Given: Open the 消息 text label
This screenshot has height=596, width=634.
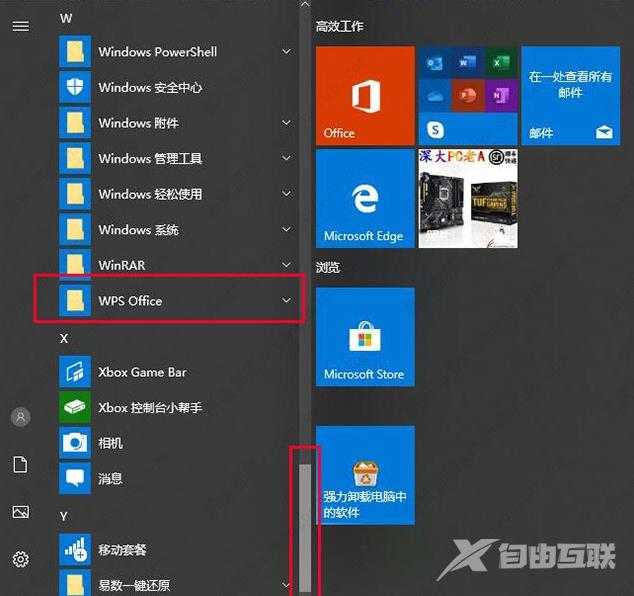Looking at the screenshot, I should click(110, 479).
